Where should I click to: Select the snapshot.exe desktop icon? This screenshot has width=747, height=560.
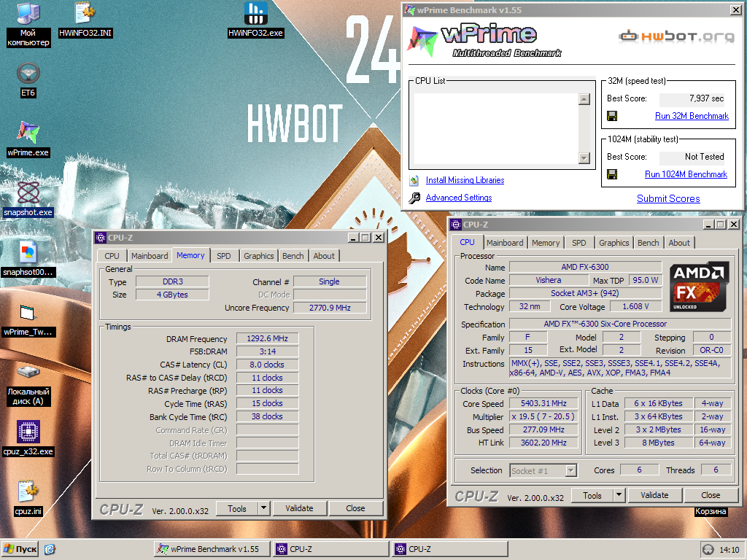pos(28,199)
